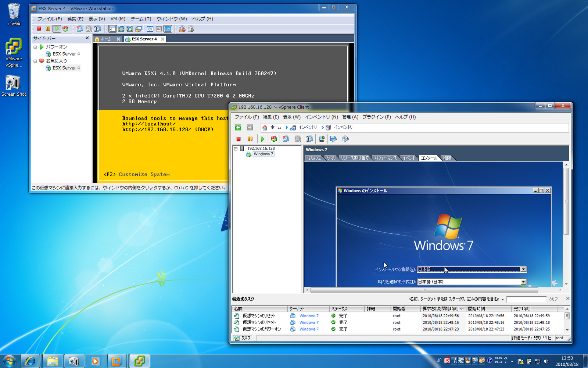Switch to the サマリ tab

pyautogui.click(x=331, y=158)
